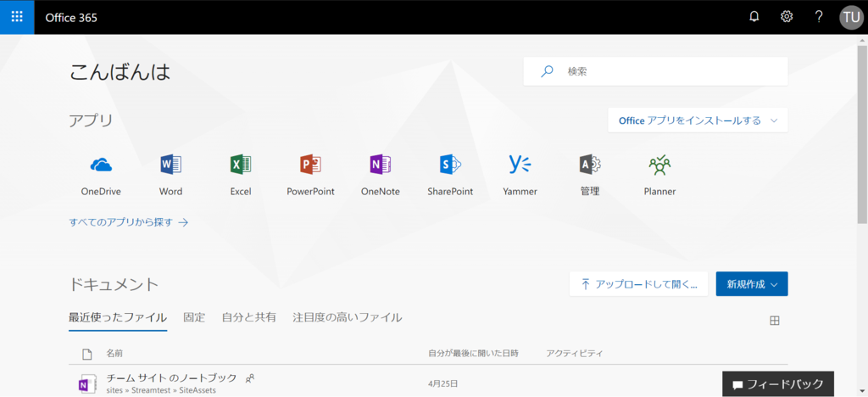Follow すべてのアプリから探す link
The height and width of the screenshot is (397, 868).
129,222
